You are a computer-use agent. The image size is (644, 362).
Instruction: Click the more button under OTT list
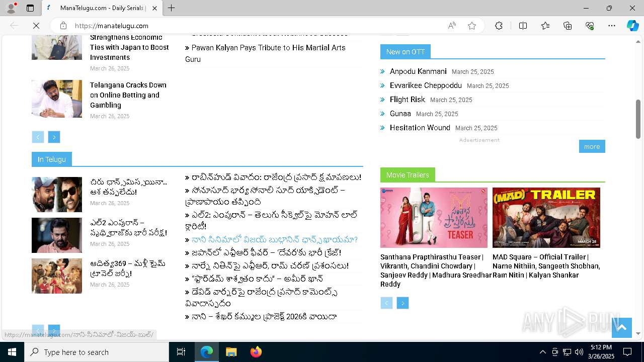pyautogui.click(x=592, y=146)
